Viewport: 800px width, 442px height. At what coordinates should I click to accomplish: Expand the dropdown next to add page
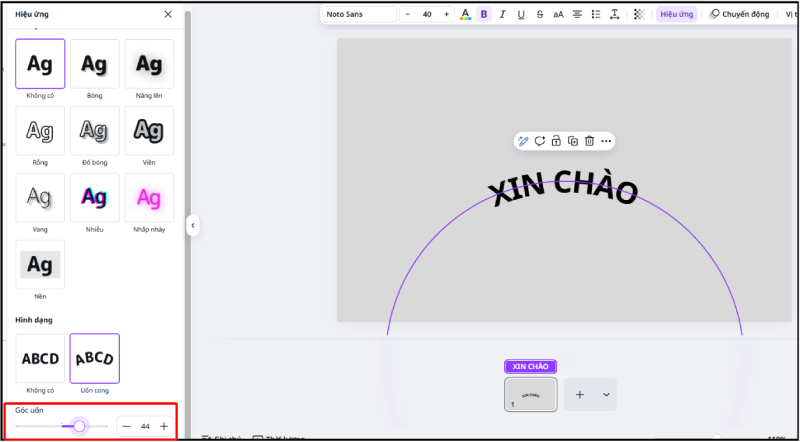point(606,395)
